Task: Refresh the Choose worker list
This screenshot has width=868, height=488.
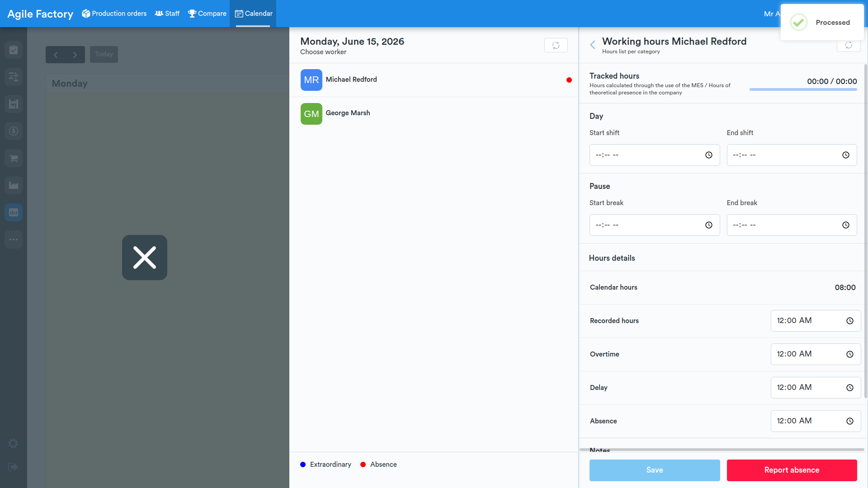Action: [x=556, y=45]
